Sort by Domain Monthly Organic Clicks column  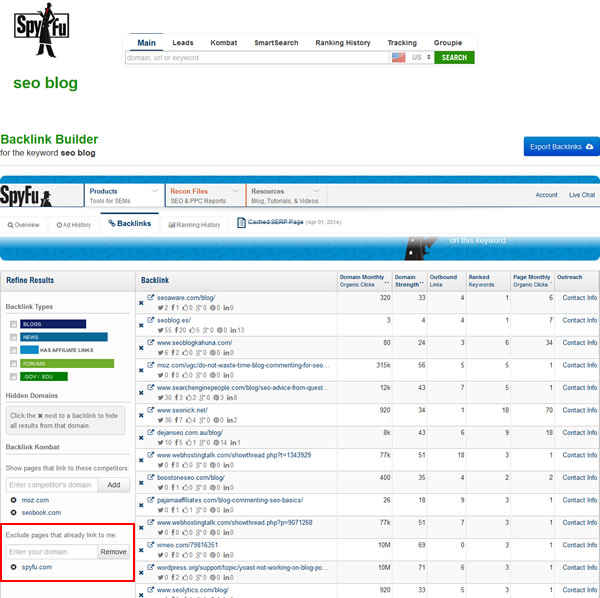pos(364,281)
